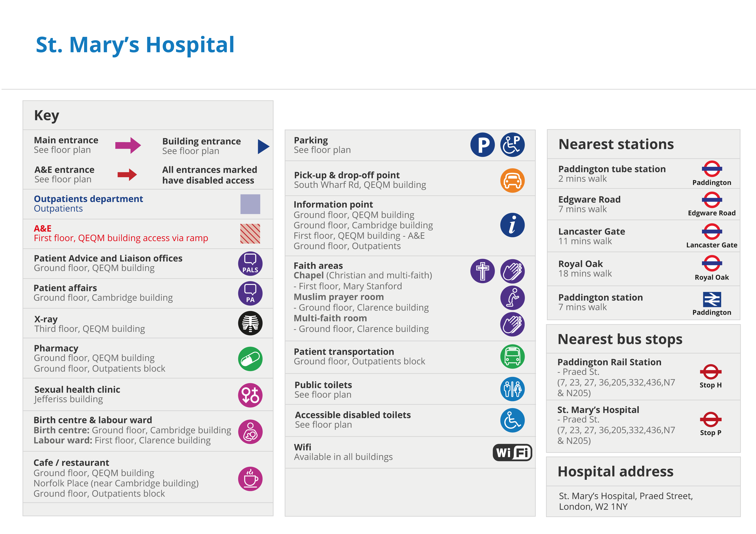The height and width of the screenshot is (534, 756).
Task: Click the blue Building entrance triangle
Action: (x=263, y=146)
